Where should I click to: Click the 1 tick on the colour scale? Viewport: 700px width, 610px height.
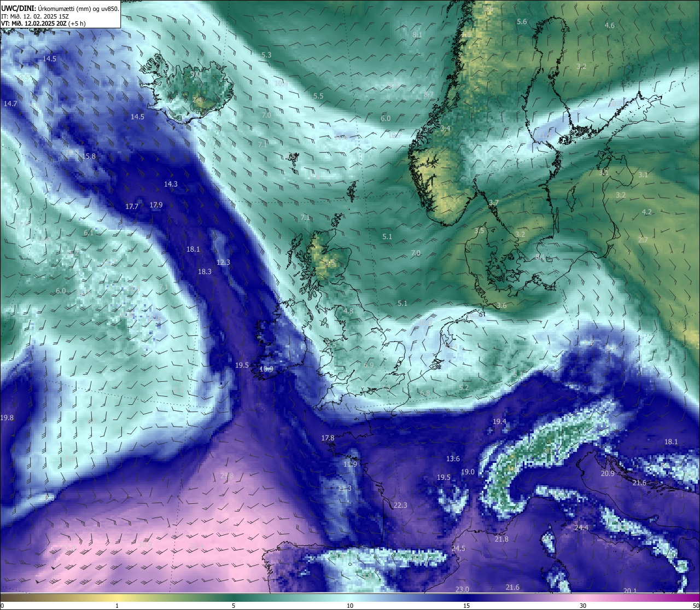[117, 606]
